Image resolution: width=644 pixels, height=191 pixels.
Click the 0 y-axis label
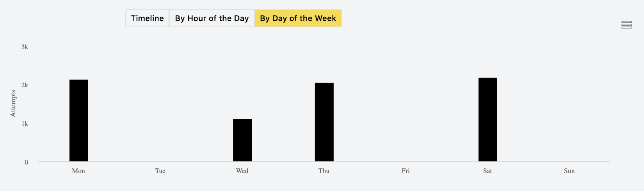27,162
